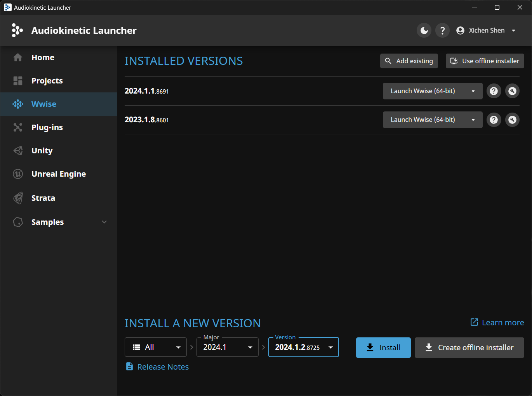This screenshot has height=396, width=532.
Task: Click the Home house icon
Action: coord(18,57)
